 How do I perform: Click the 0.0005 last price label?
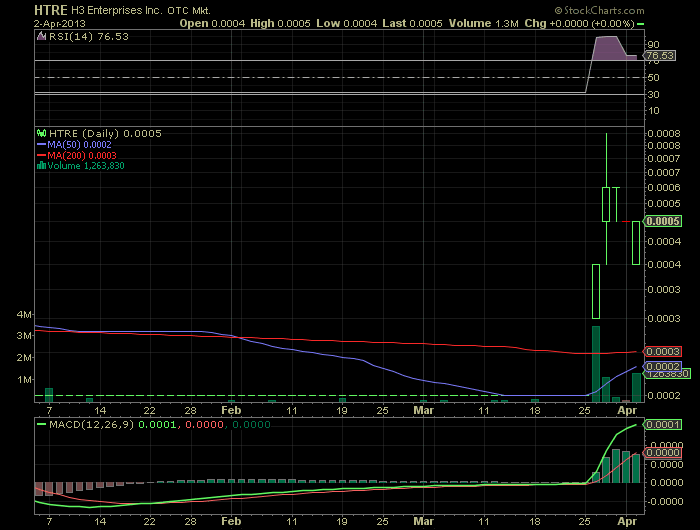point(662,221)
